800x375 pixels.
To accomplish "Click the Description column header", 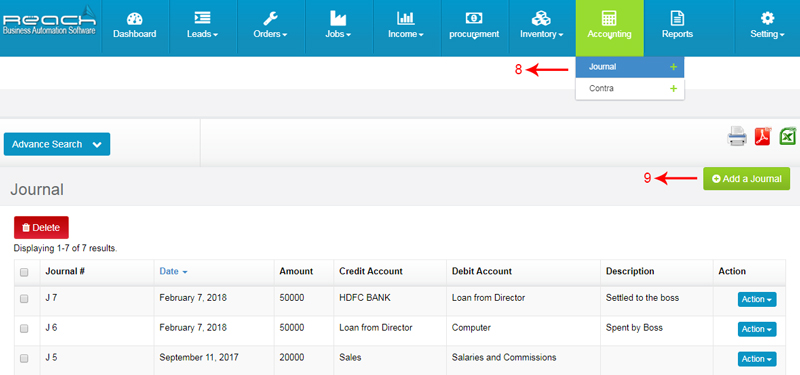I will tap(630, 271).
